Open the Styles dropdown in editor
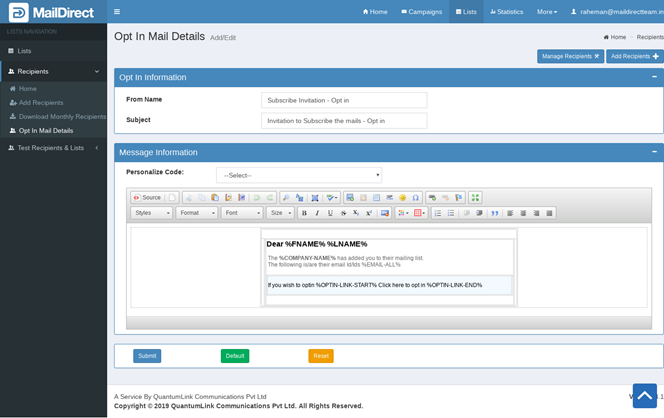664x418 pixels. pyautogui.click(x=152, y=213)
